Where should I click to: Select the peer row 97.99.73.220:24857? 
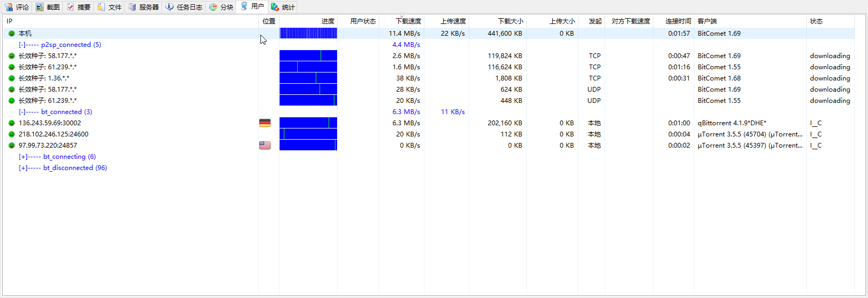pos(429,146)
